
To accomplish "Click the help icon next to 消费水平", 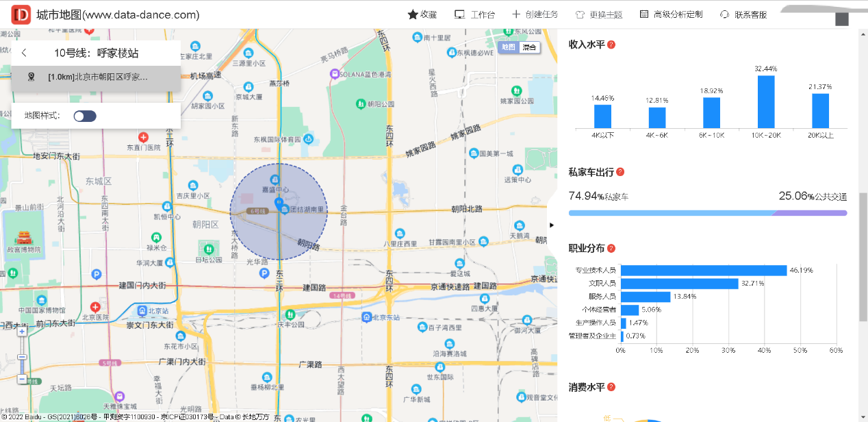I will [x=611, y=387].
